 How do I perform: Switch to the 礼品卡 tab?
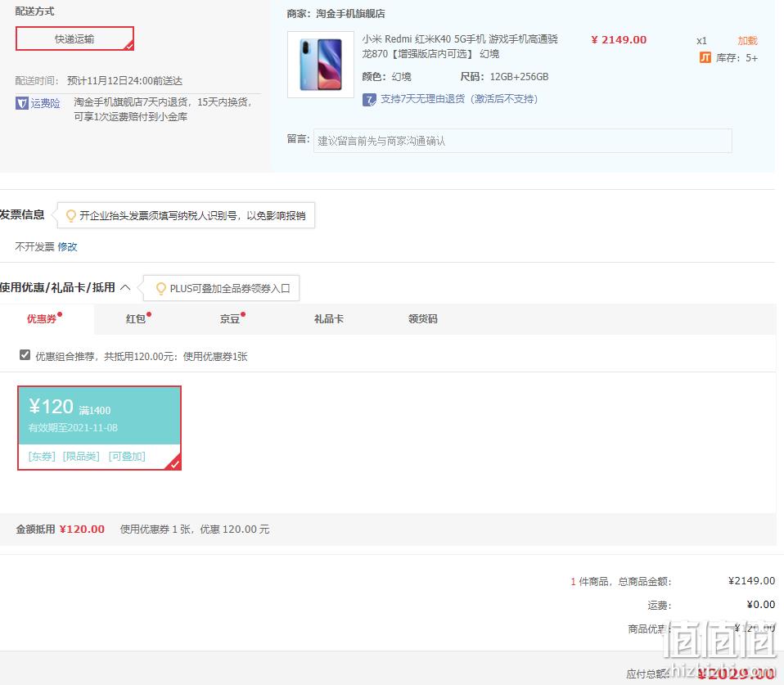coord(328,318)
